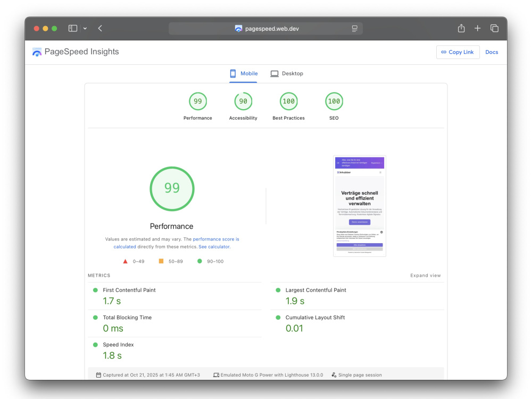Click the green dot beside Largest Contentful Paint

click(x=278, y=290)
